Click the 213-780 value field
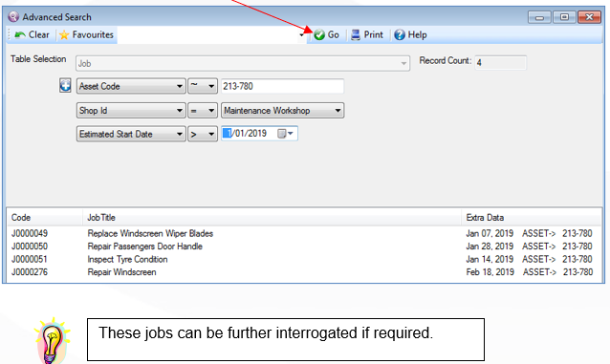610x364 pixels. 282,86
